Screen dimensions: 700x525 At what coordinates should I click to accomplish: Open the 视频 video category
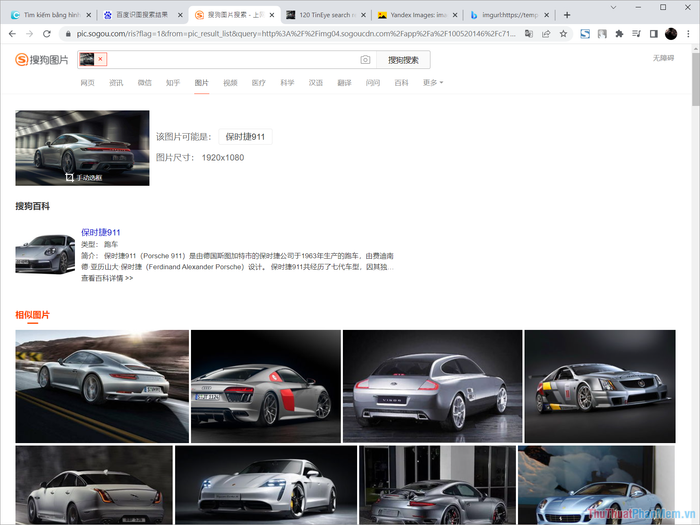pyautogui.click(x=230, y=83)
